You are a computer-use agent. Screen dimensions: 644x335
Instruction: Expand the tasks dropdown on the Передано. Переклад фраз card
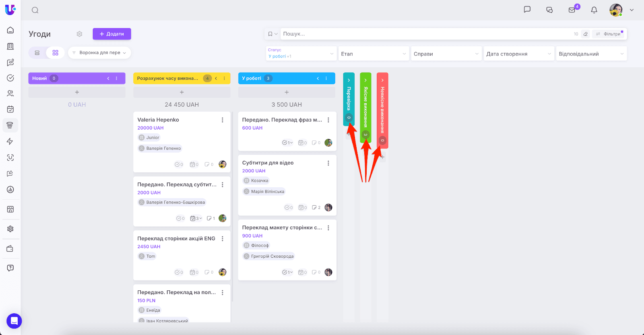(x=287, y=143)
